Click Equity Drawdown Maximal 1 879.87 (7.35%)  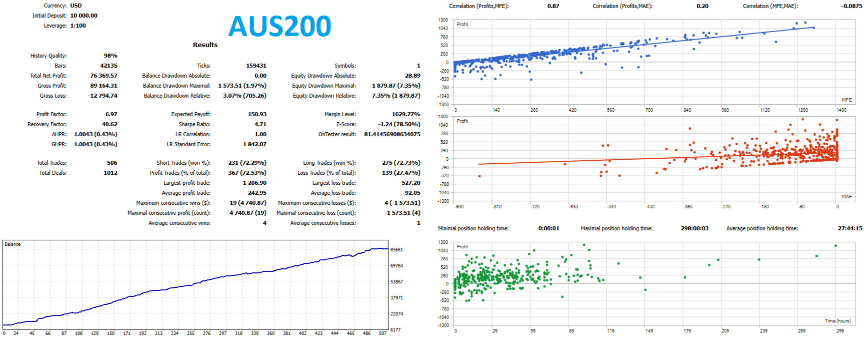point(396,86)
